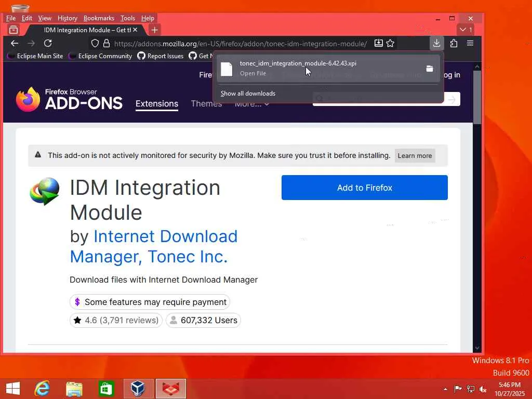532x399 pixels.
Task: Open the View menu
Action: coord(45,18)
